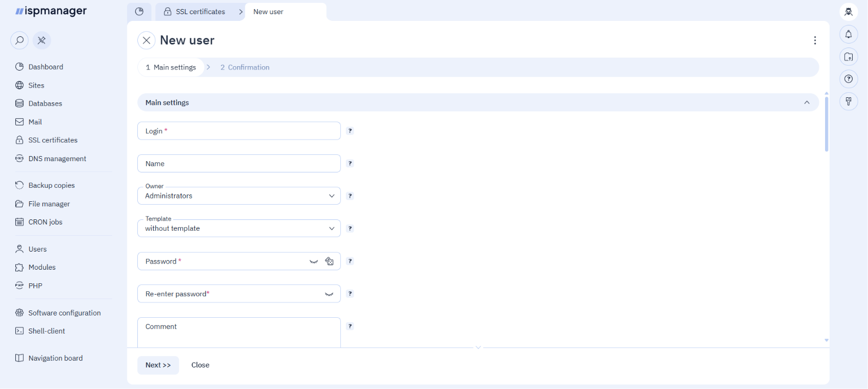This screenshot has height=389, width=868.
Task: Open Users in the sidebar menu
Action: (x=37, y=249)
